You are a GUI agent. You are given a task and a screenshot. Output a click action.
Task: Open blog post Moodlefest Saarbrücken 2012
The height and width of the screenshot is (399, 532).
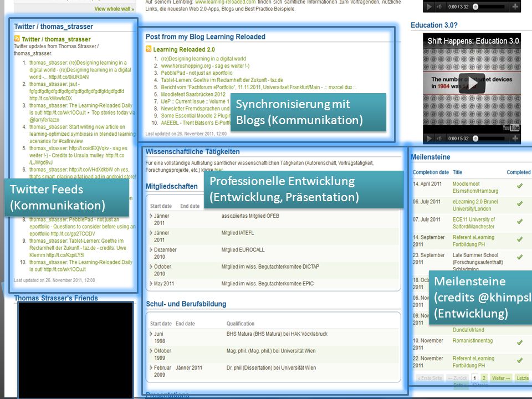click(193, 94)
